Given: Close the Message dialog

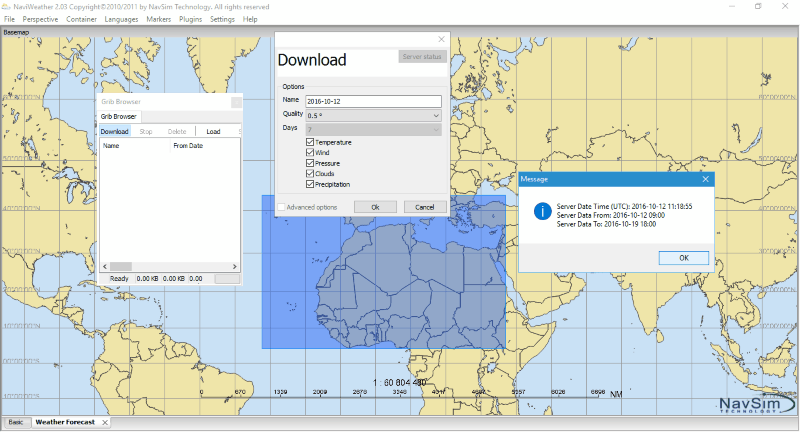Looking at the screenshot, I should pyautogui.click(x=706, y=179).
